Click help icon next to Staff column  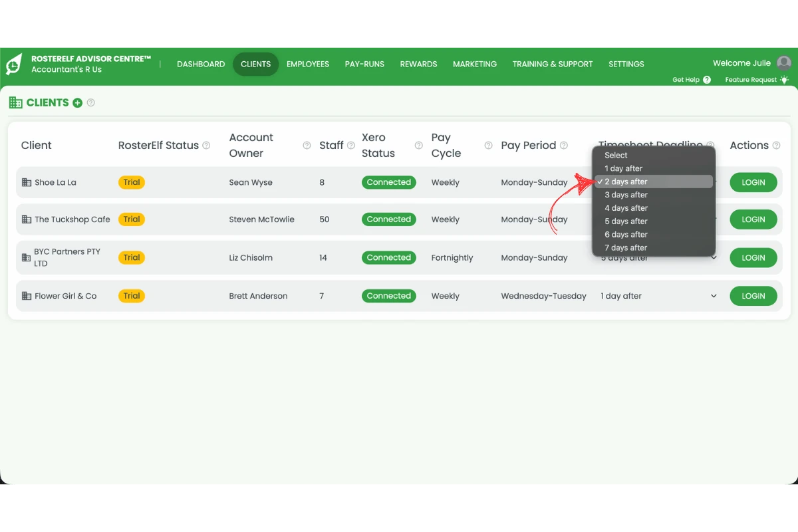(351, 146)
